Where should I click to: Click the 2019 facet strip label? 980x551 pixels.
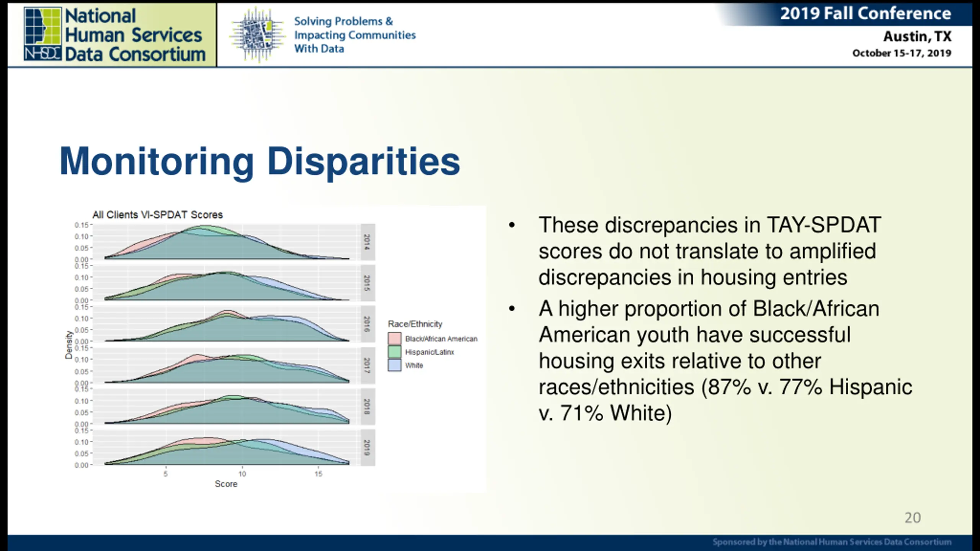coord(367,448)
